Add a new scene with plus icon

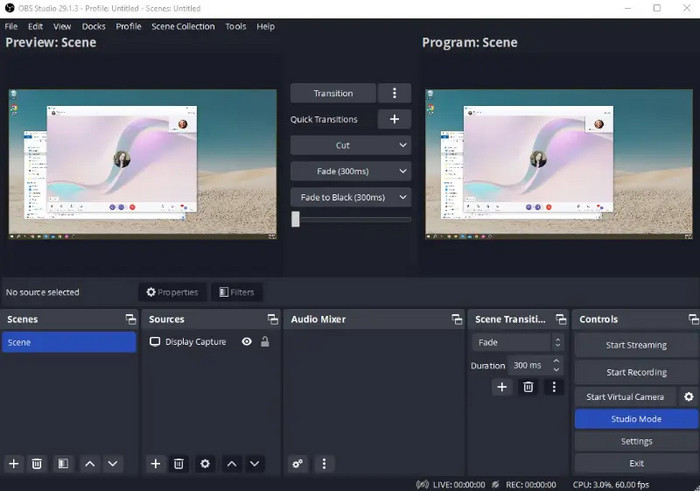point(14,464)
